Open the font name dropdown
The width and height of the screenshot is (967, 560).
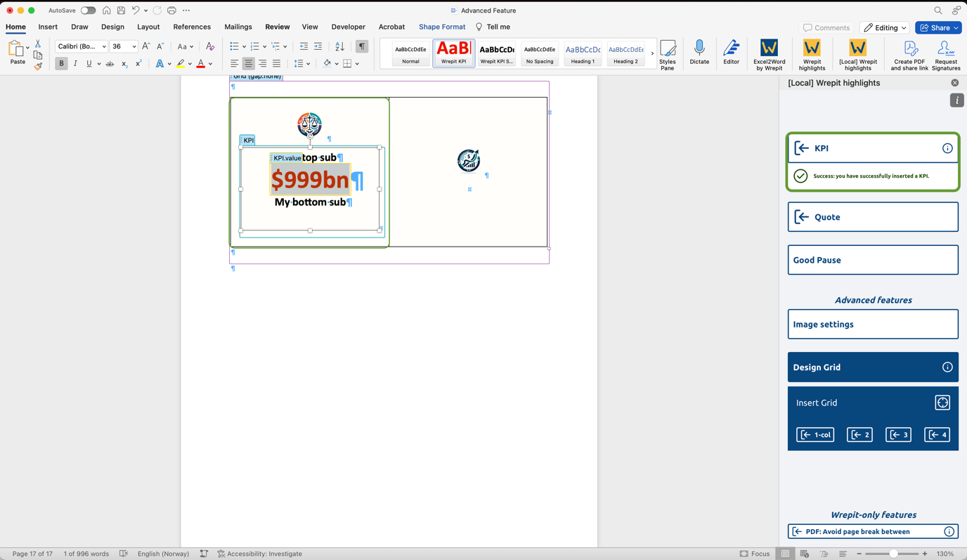point(104,46)
